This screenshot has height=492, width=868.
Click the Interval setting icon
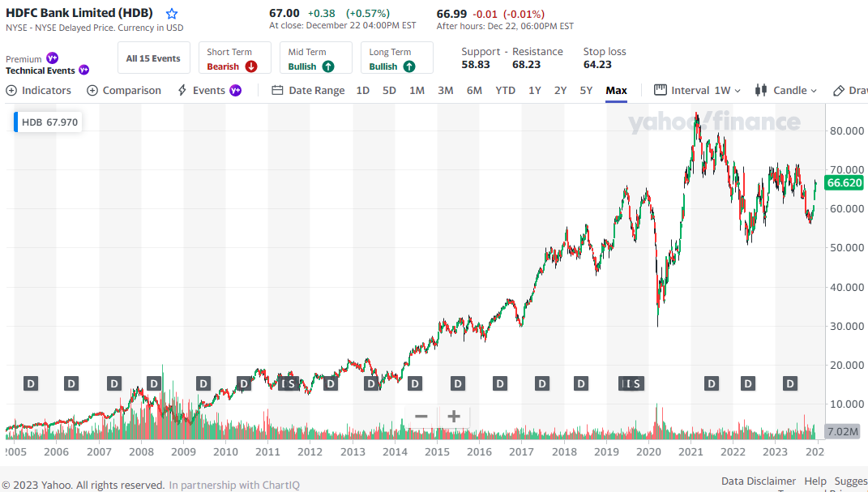click(x=659, y=90)
